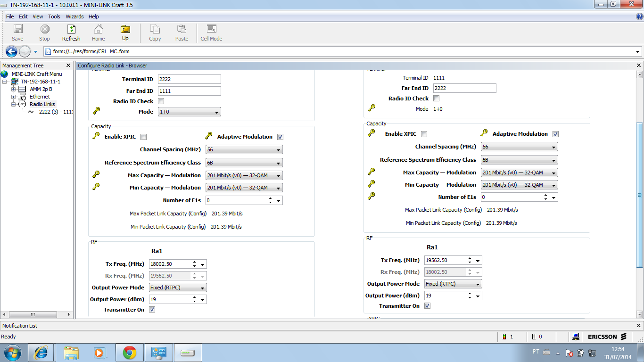This screenshot has height=362, width=644.
Task: Click key icon beside Enable XPIC for Terminal 2222
Action: (x=96, y=136)
